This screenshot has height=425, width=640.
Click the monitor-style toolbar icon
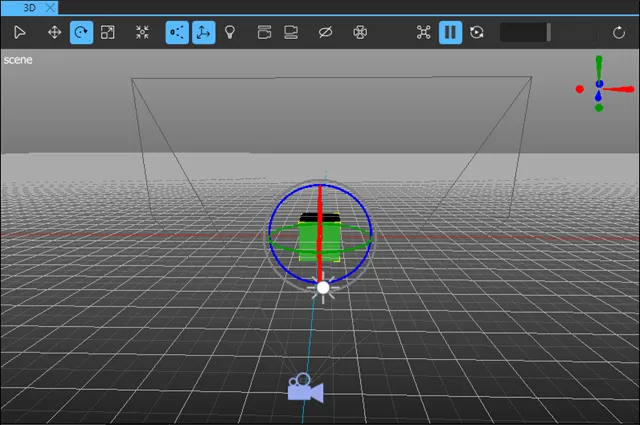pyautogui.click(x=291, y=32)
